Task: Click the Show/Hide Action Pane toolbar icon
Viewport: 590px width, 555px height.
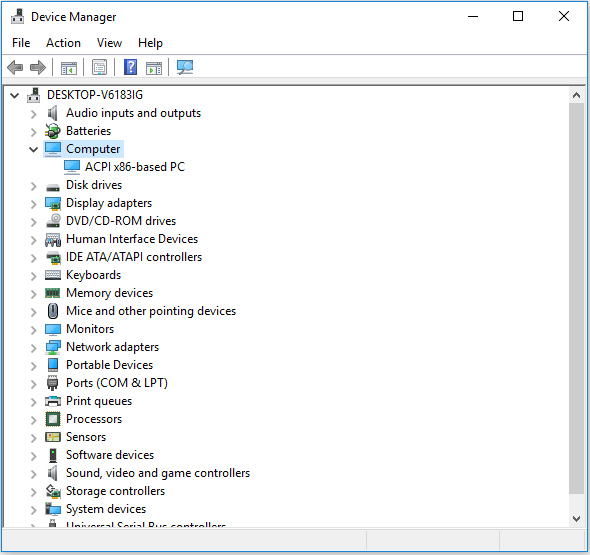Action: click(x=154, y=68)
